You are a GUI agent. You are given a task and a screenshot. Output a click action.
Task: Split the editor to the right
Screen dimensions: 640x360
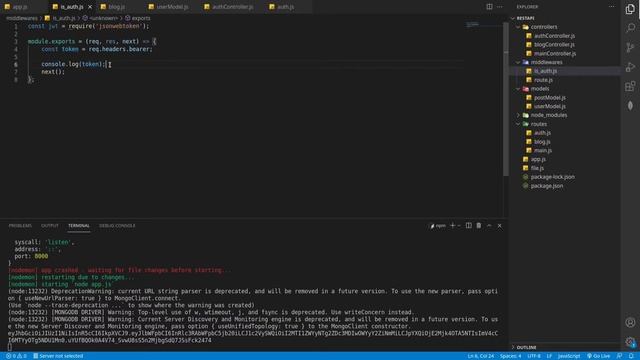489,7
